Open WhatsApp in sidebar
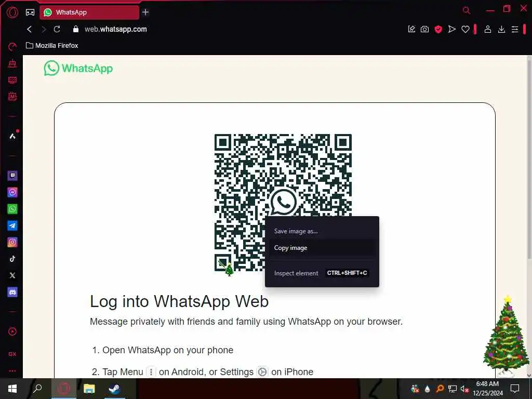Viewport: 532px width, 399px height. 12,209
